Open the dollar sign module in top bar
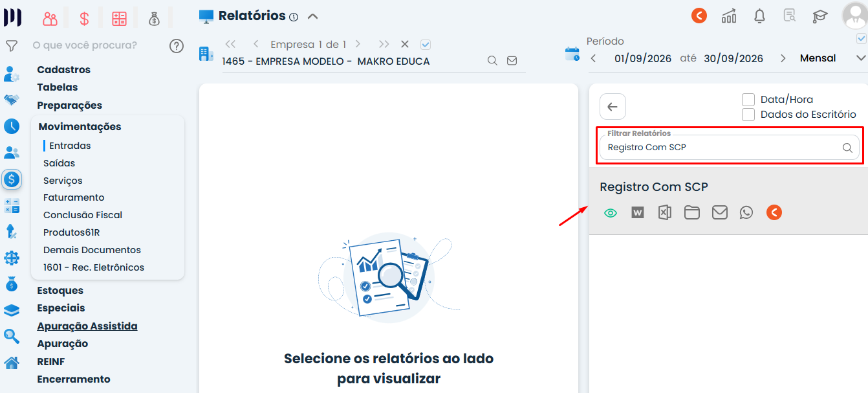Screen dimensions: 868x393 pos(85,19)
